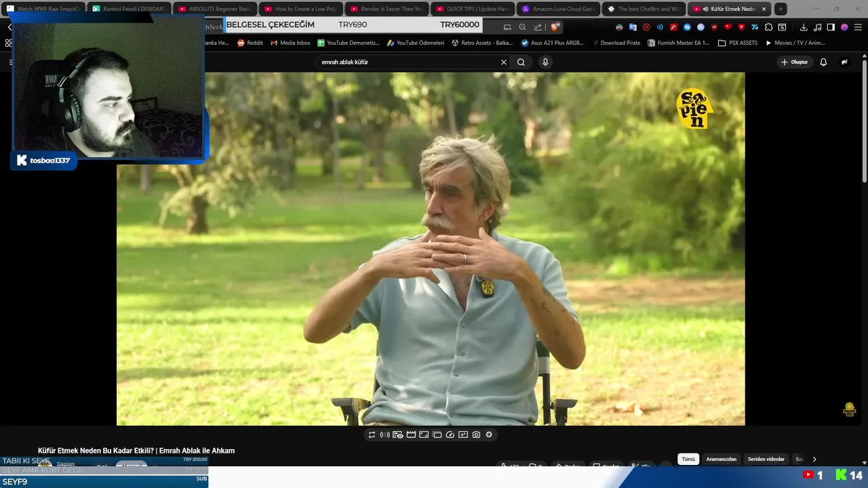Select the Aramanızdan filter chip
The image size is (868, 488).
(x=721, y=459)
